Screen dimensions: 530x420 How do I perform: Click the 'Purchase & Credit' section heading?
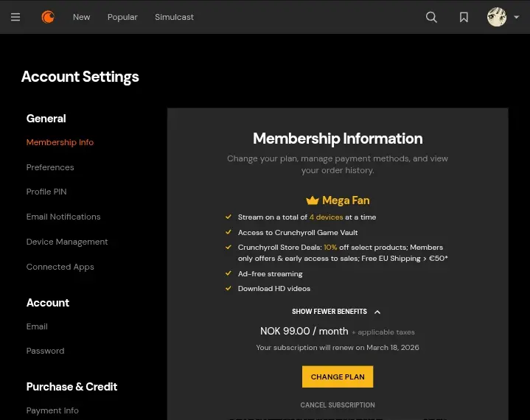(x=72, y=387)
